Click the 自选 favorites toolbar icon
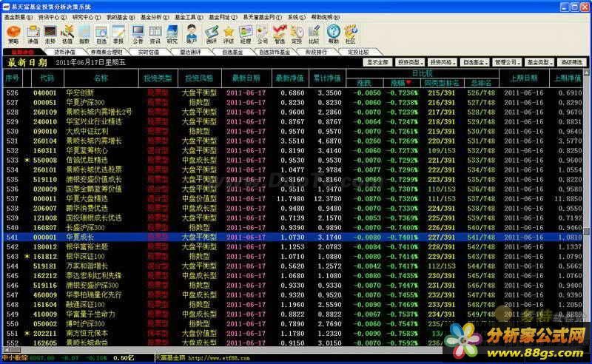 (101, 34)
